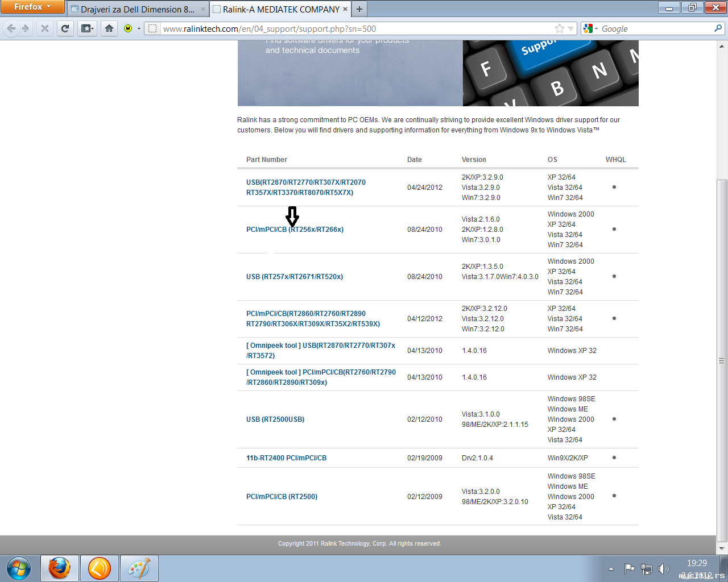
Task: Open the address bar history dropdown
Action: pos(571,28)
